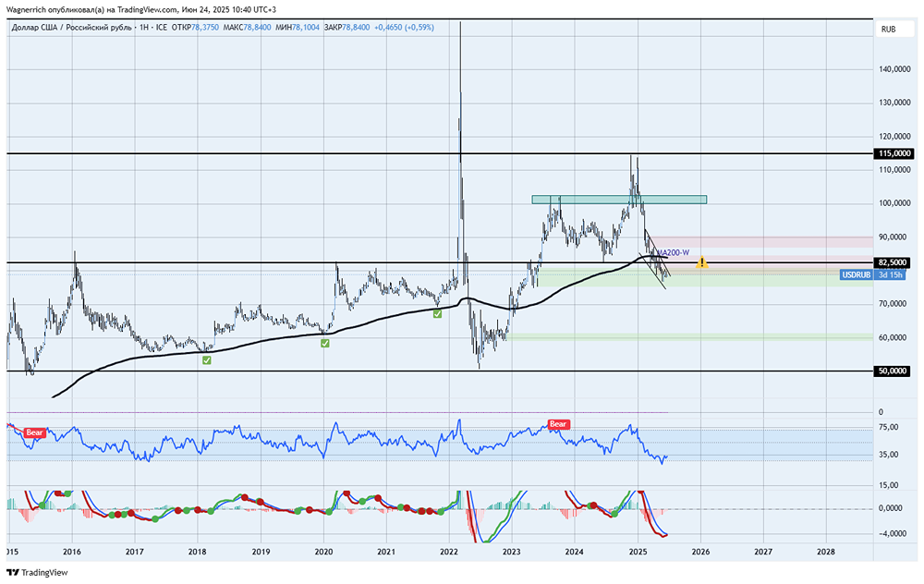Click the green checkmark marker near 2018
Viewport: 924px width, 584px height.
(x=207, y=360)
